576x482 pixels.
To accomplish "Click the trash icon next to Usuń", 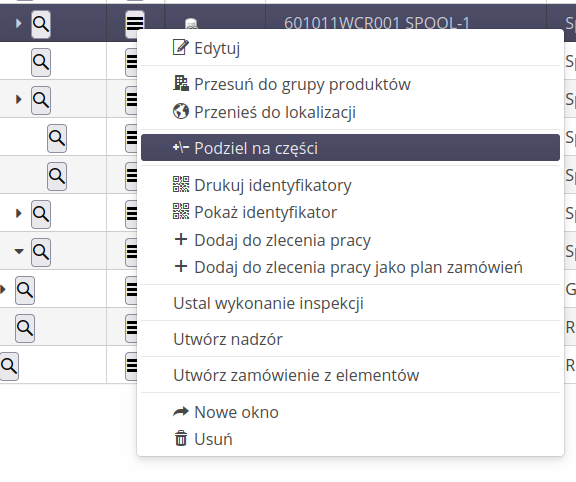I will (181, 439).
